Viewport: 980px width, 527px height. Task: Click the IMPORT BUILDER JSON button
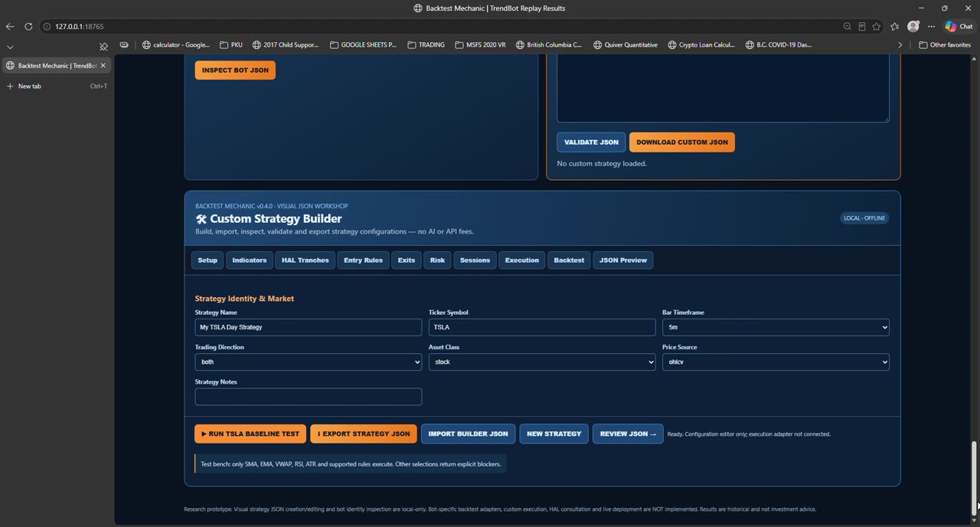(468, 434)
